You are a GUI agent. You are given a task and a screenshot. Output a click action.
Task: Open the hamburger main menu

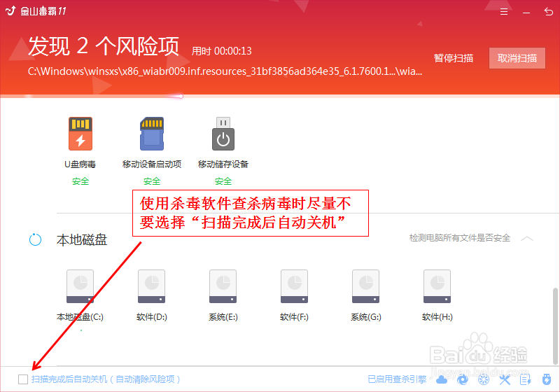tap(504, 12)
